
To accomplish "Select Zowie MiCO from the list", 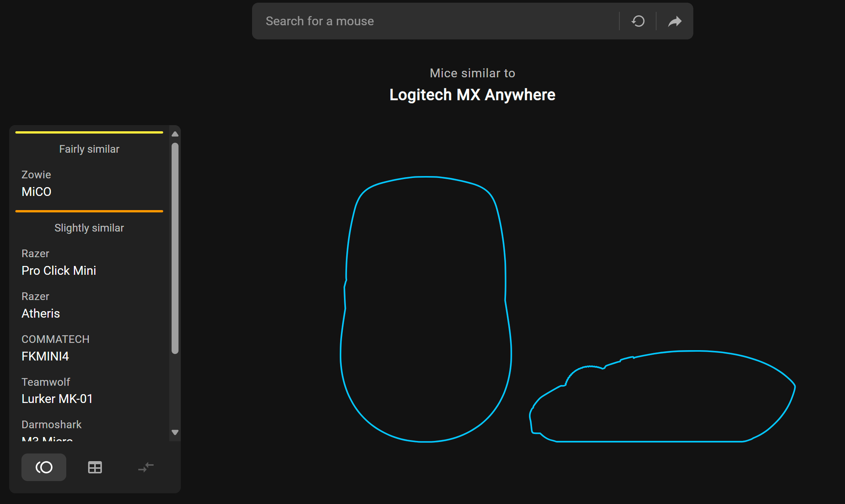I will [36, 184].
